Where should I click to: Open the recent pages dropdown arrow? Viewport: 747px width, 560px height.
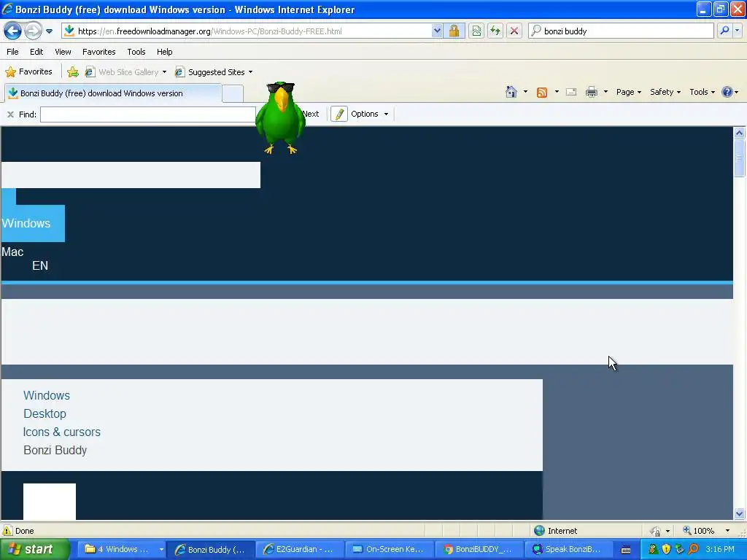pos(49,31)
